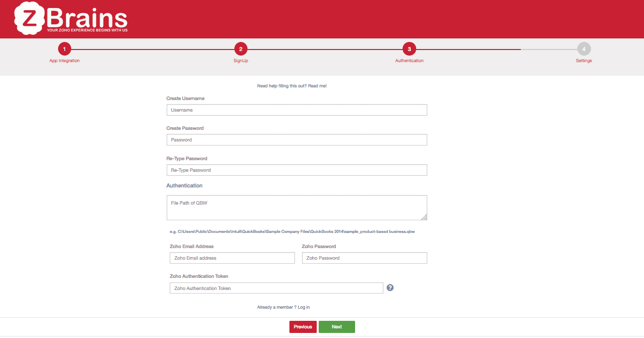This screenshot has height=338, width=644.
Task: Grab the textarea resize handle corner
Action: 424,217
